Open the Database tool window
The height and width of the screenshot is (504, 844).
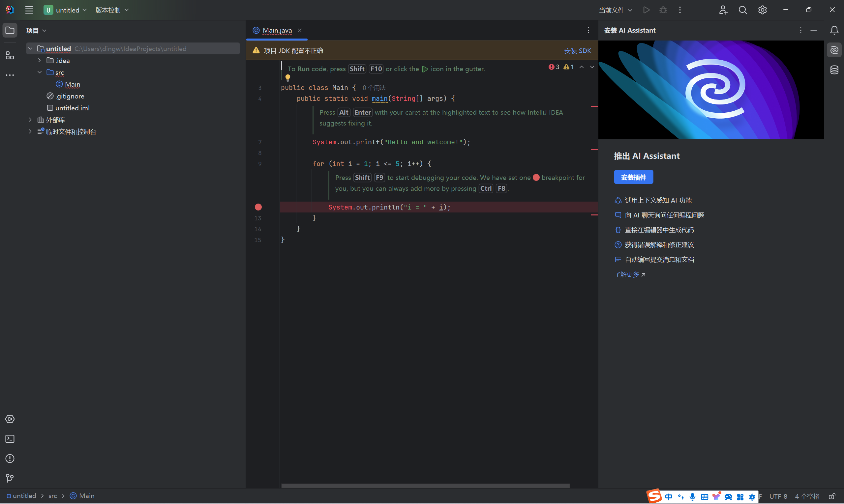pyautogui.click(x=834, y=70)
